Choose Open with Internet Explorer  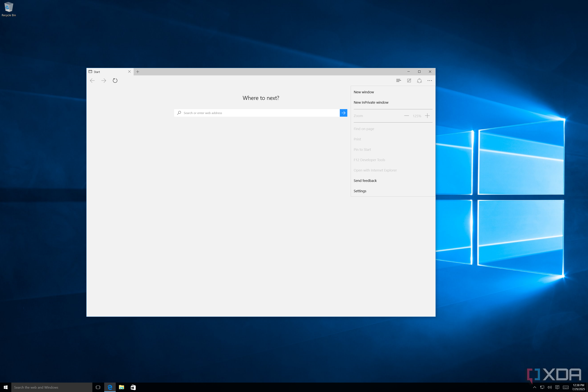[393, 170]
